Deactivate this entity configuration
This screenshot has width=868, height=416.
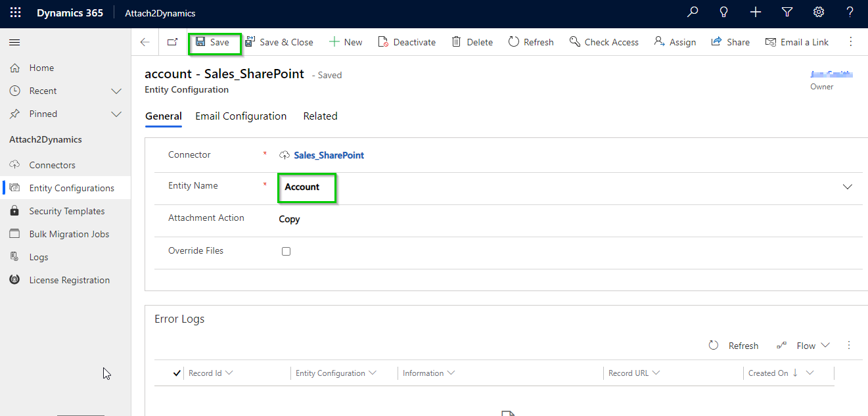point(407,42)
